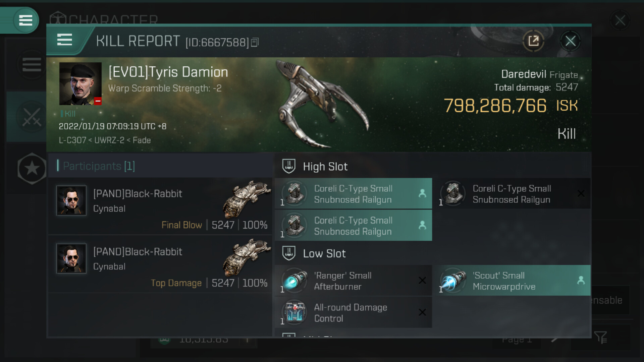Share the kill report externally

pos(533,41)
